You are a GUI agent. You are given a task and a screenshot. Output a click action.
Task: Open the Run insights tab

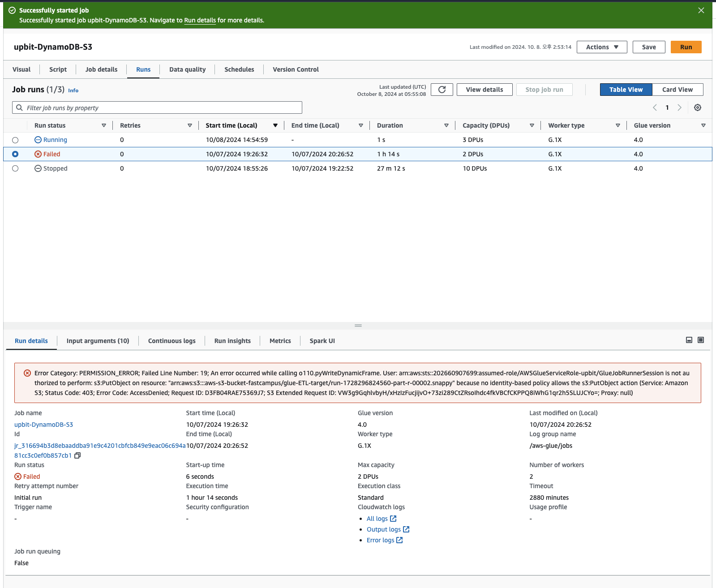(x=232, y=341)
